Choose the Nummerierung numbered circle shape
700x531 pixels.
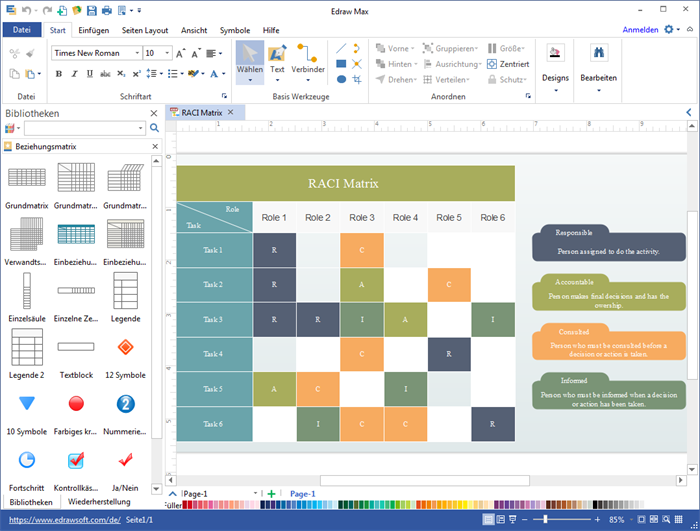click(125, 411)
